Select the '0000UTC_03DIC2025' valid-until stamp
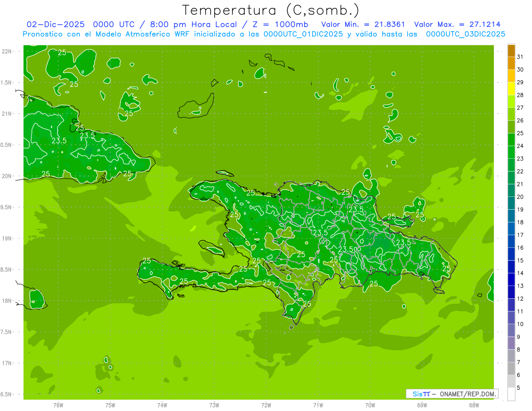 (x=465, y=34)
